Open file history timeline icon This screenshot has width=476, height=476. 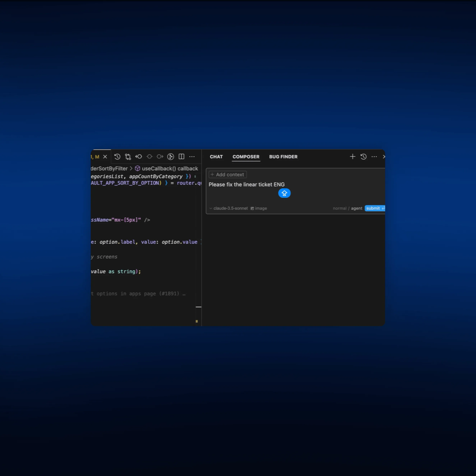117,157
